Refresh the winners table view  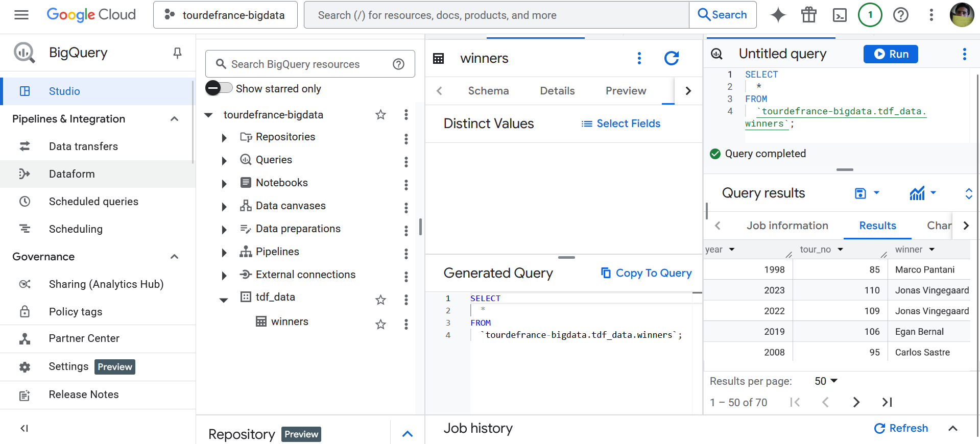click(x=672, y=58)
